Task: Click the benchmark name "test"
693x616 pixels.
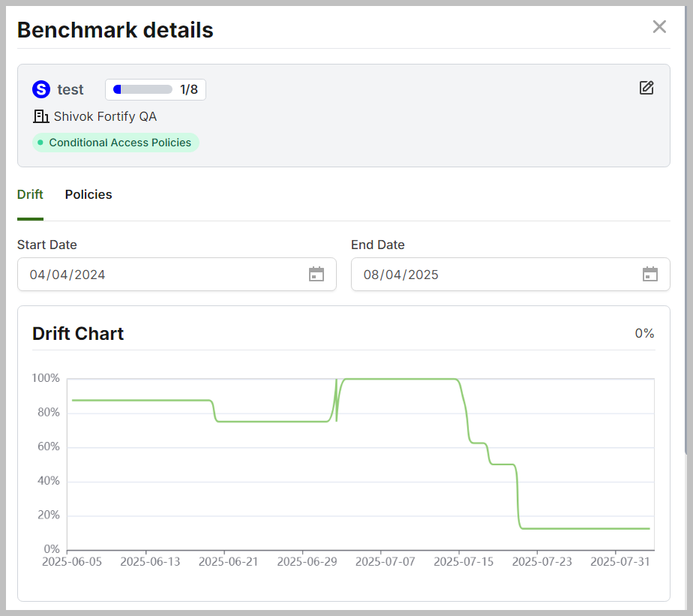Action: tap(70, 90)
